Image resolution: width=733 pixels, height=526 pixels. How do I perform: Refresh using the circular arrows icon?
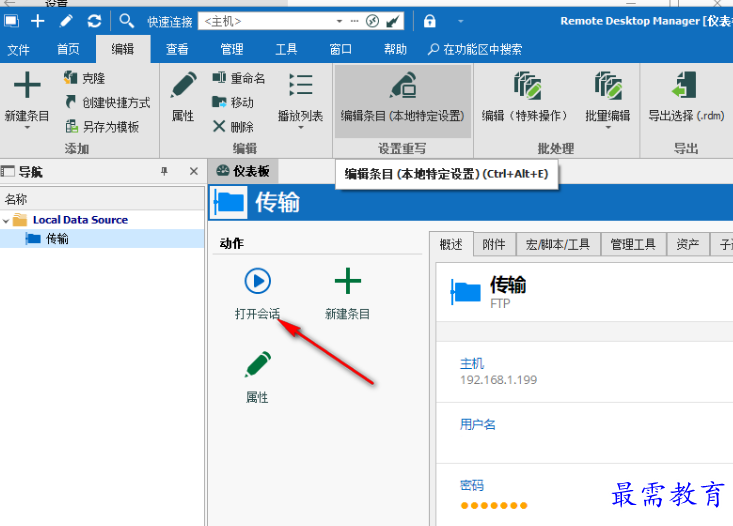(x=94, y=21)
